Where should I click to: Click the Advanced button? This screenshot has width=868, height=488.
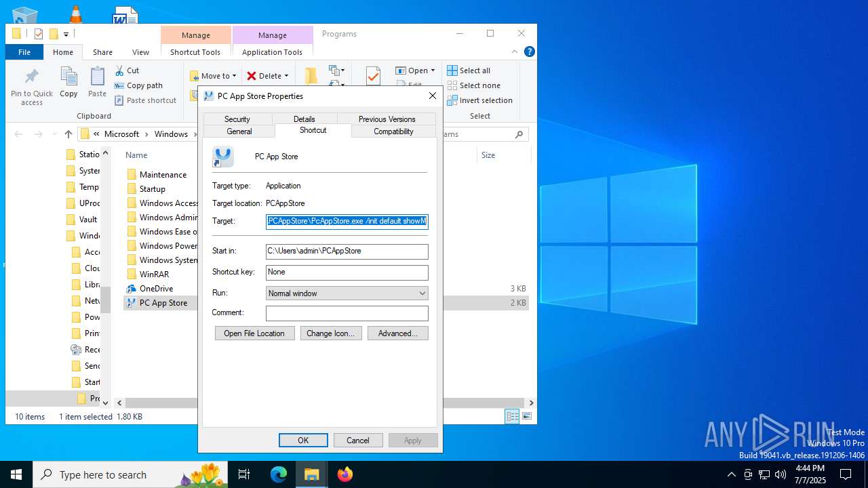(x=398, y=333)
